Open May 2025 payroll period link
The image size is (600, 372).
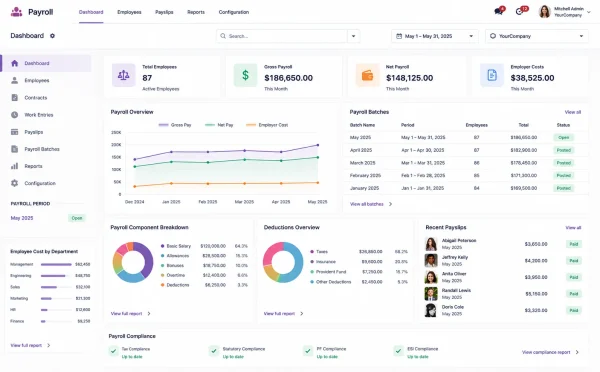(x=22, y=218)
